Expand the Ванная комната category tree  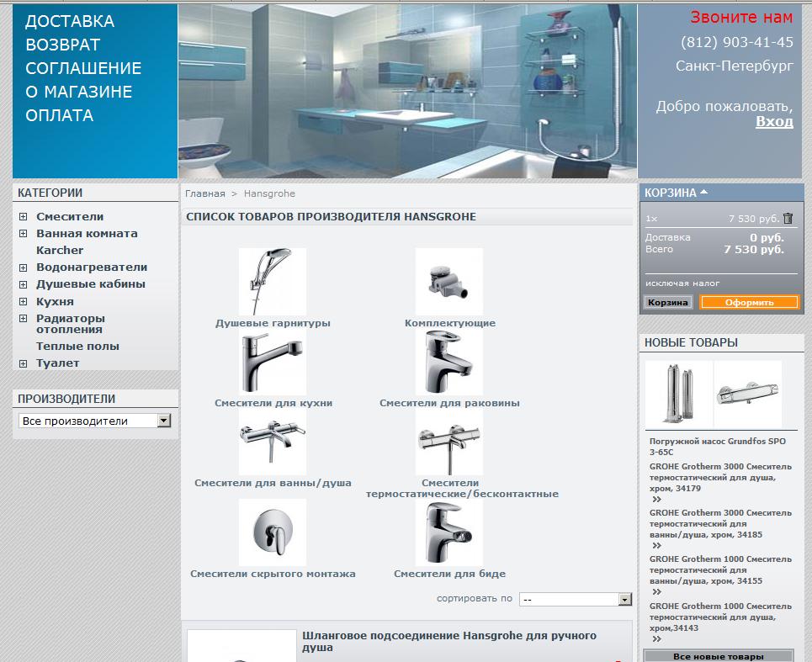coord(23,234)
